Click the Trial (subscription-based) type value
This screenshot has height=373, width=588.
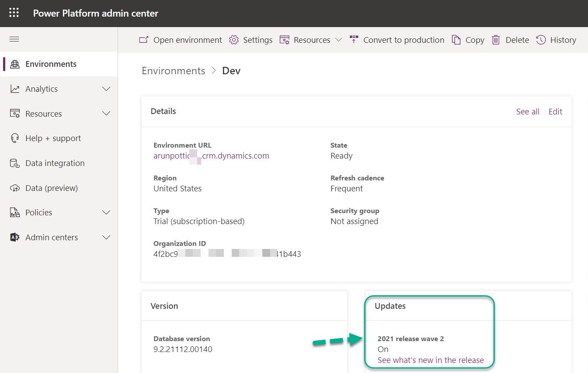tap(199, 221)
